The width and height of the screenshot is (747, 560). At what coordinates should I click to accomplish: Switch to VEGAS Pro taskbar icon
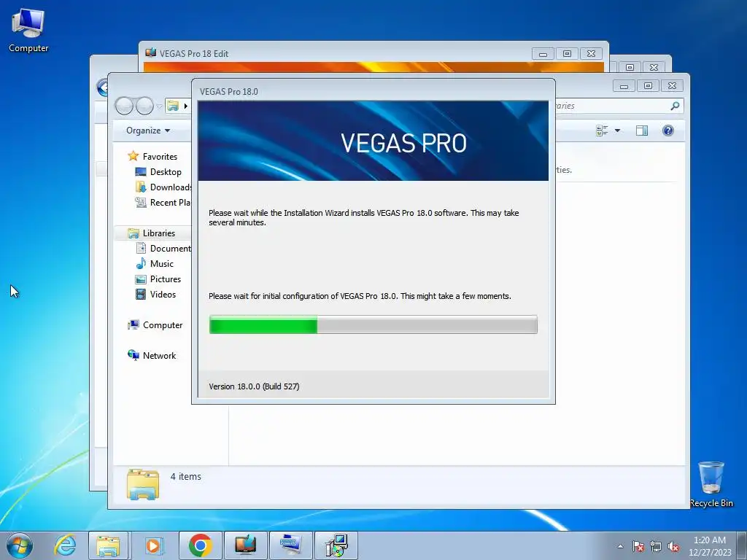(x=245, y=545)
